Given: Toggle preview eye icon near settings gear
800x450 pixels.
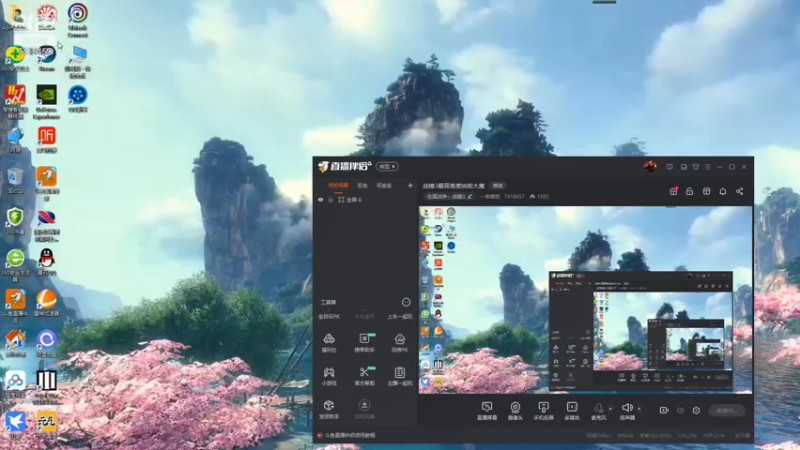Looking at the screenshot, I should point(680,410).
